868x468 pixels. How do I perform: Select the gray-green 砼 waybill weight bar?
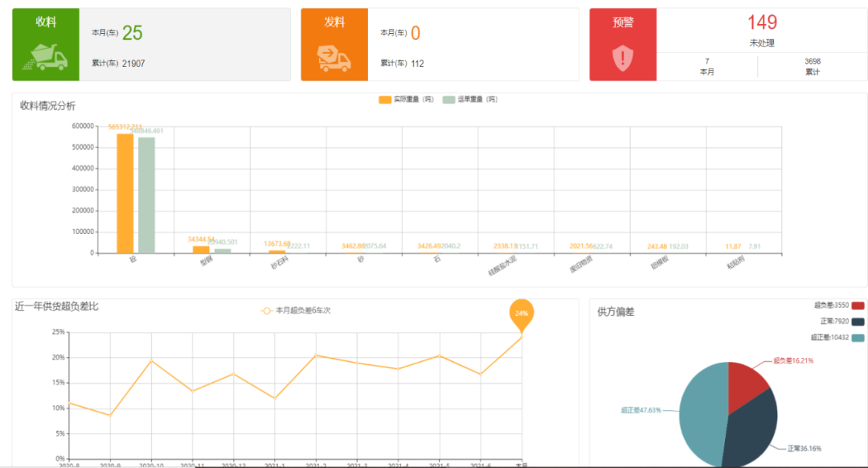pyautogui.click(x=147, y=195)
